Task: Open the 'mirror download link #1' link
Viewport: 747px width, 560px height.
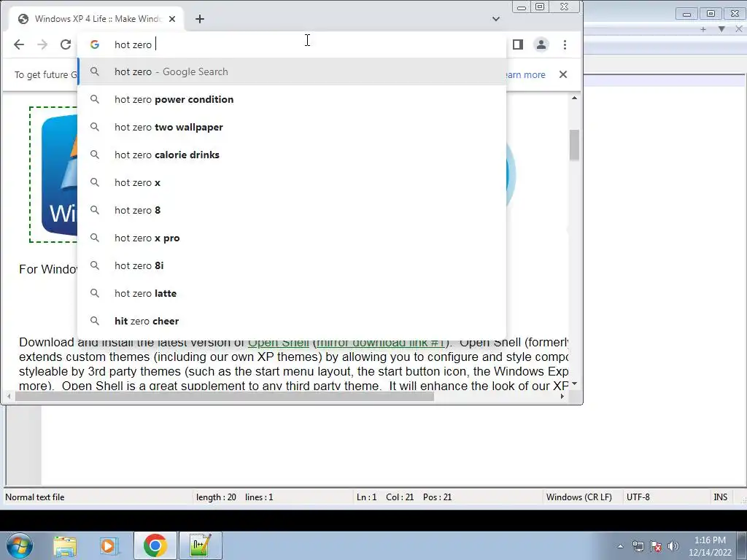Action: 380,343
